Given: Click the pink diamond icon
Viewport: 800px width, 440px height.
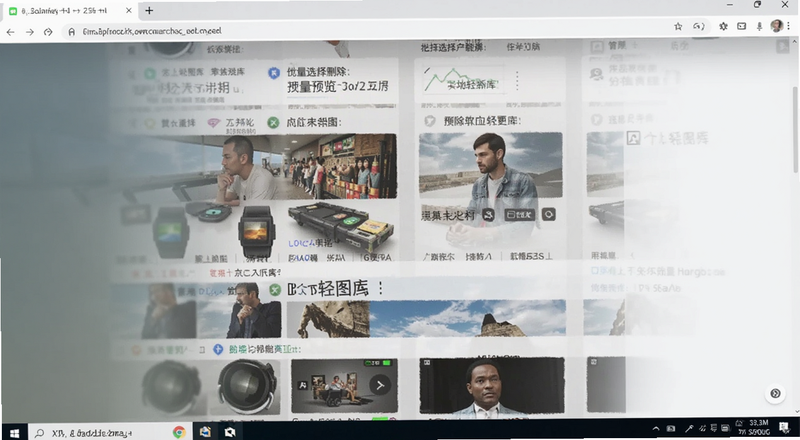Looking at the screenshot, I should (214, 123).
